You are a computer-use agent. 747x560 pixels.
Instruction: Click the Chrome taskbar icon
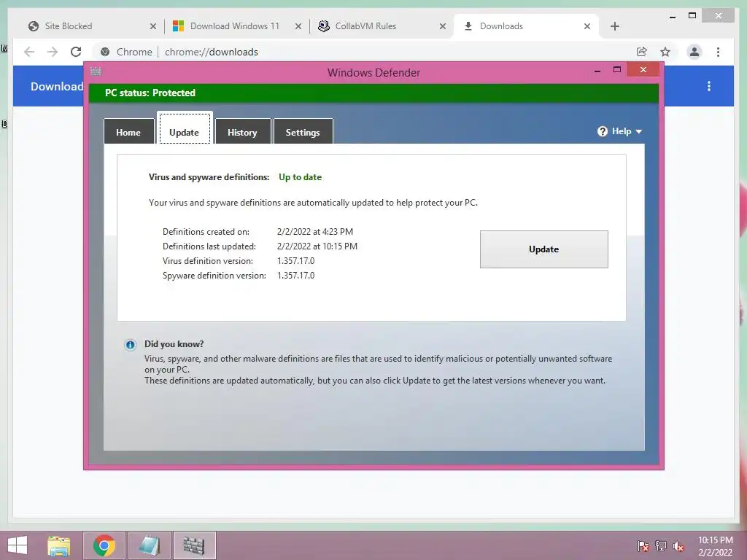point(104,545)
